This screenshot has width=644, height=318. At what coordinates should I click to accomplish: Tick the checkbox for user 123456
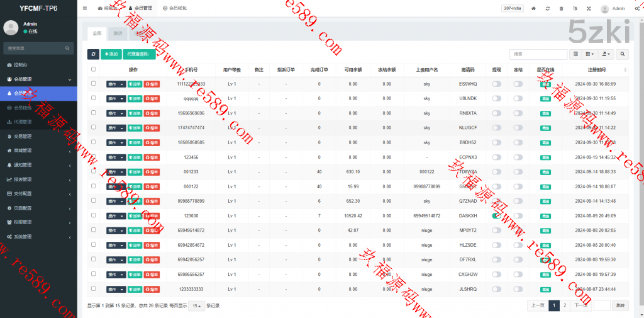click(x=94, y=157)
